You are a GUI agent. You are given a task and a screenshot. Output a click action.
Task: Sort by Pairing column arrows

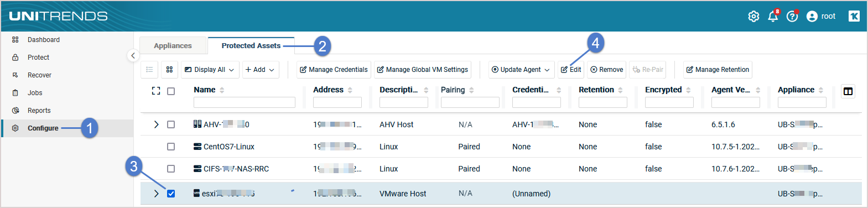(x=471, y=90)
